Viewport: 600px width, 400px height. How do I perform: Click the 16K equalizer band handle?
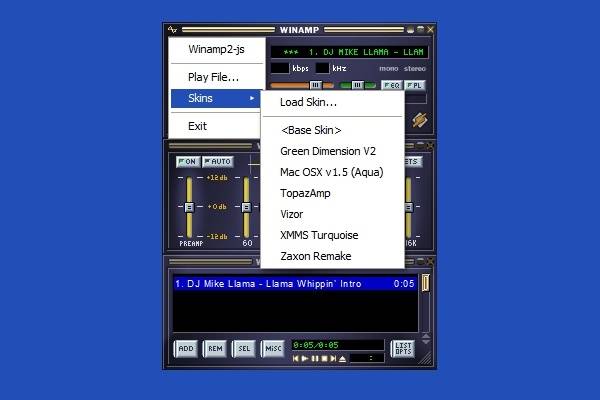coord(409,207)
